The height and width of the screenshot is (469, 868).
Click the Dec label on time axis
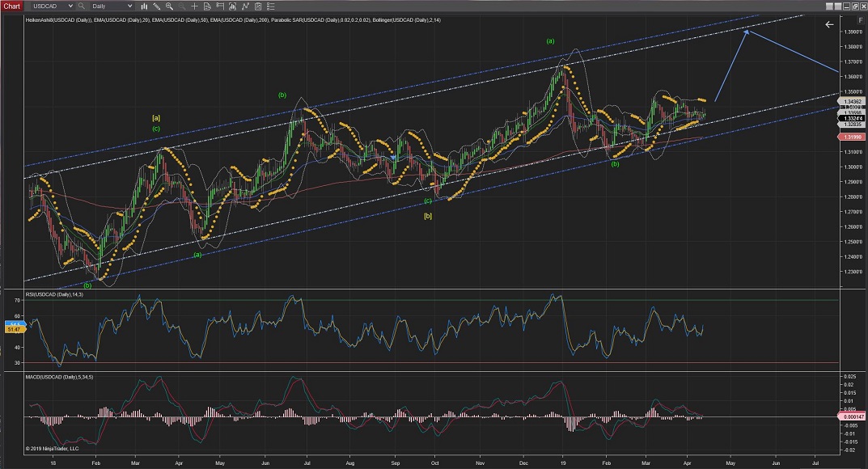[x=523, y=463]
